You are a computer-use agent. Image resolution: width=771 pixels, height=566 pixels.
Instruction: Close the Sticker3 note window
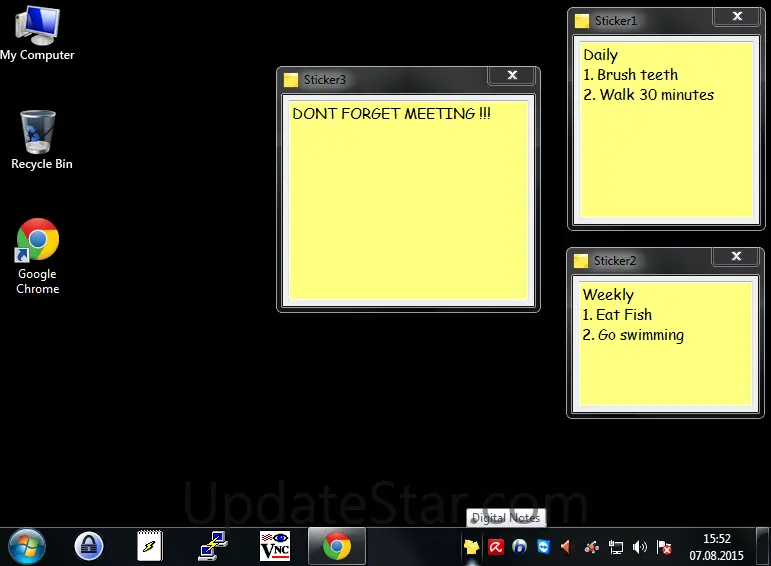[x=512, y=75]
